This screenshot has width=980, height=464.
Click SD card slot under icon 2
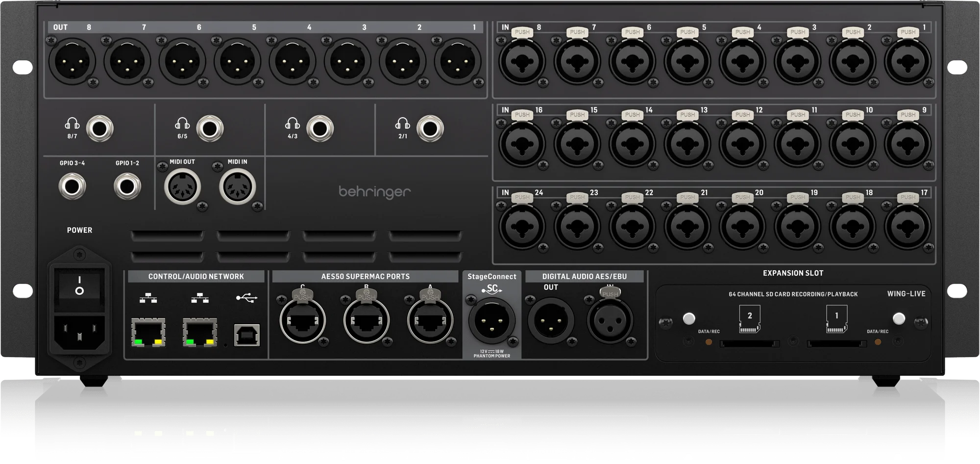tap(750, 344)
